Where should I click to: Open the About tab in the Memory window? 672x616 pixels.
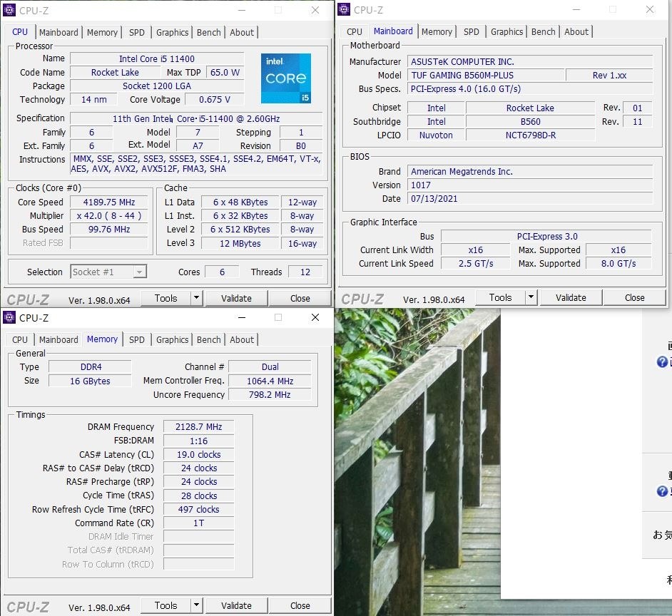(242, 339)
